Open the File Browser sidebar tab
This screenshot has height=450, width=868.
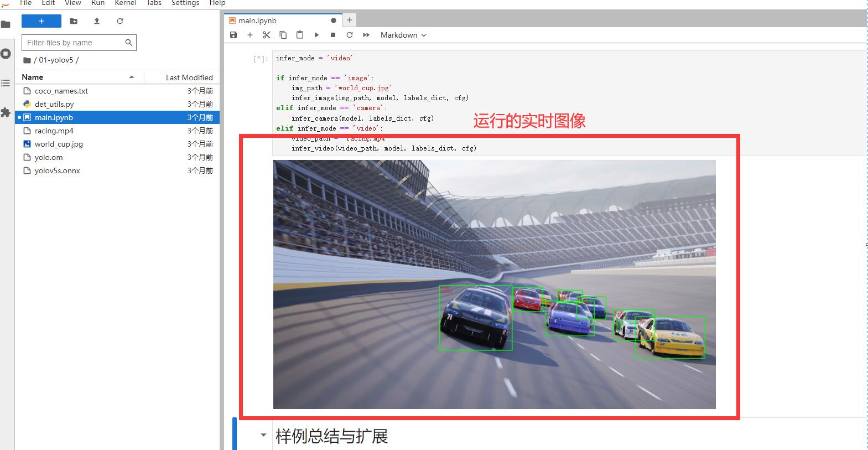pyautogui.click(x=6, y=24)
